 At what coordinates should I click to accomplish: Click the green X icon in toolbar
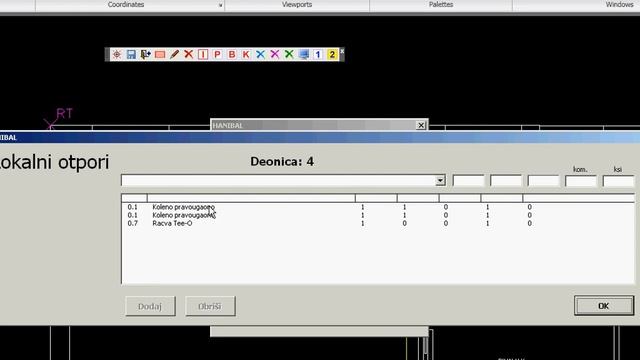point(289,54)
